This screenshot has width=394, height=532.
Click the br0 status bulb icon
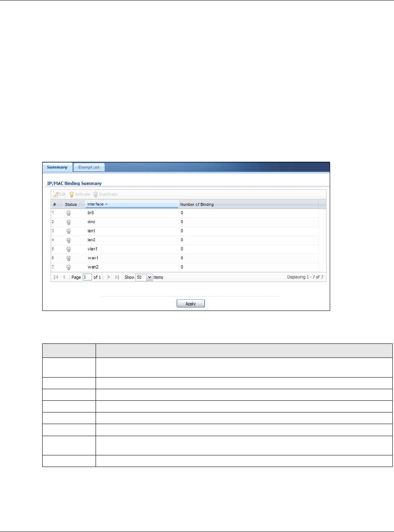pyautogui.click(x=69, y=213)
